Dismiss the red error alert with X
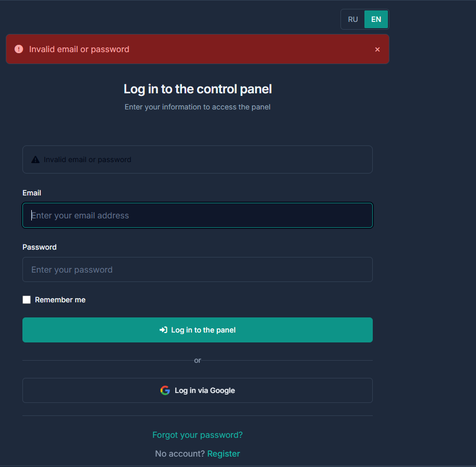This screenshot has width=476, height=467. [377, 50]
